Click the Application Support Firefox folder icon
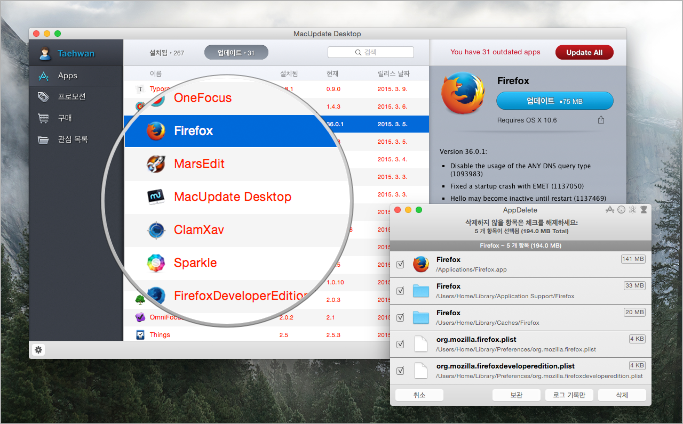This screenshot has width=683, height=424. (x=421, y=291)
